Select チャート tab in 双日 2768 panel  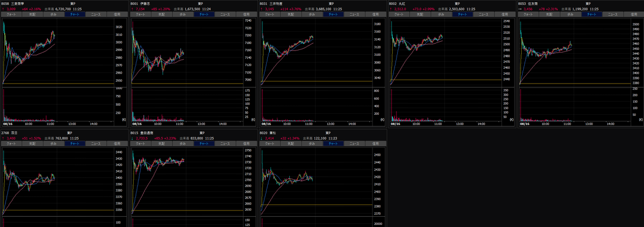point(75,144)
